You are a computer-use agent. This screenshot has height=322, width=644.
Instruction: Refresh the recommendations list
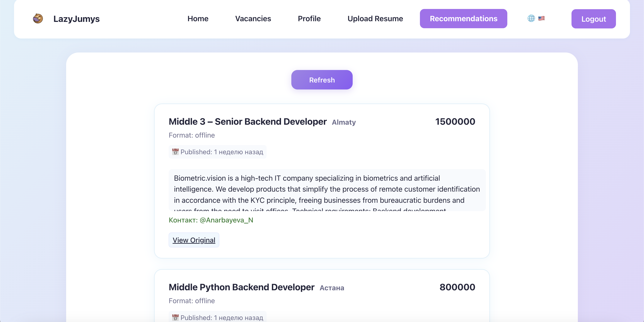click(322, 80)
